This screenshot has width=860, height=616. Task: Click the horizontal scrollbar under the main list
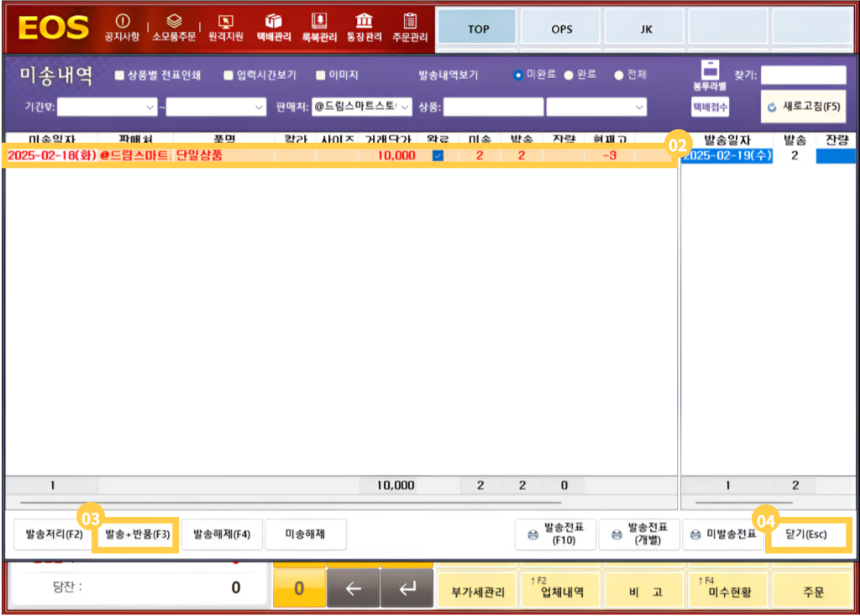[291, 502]
